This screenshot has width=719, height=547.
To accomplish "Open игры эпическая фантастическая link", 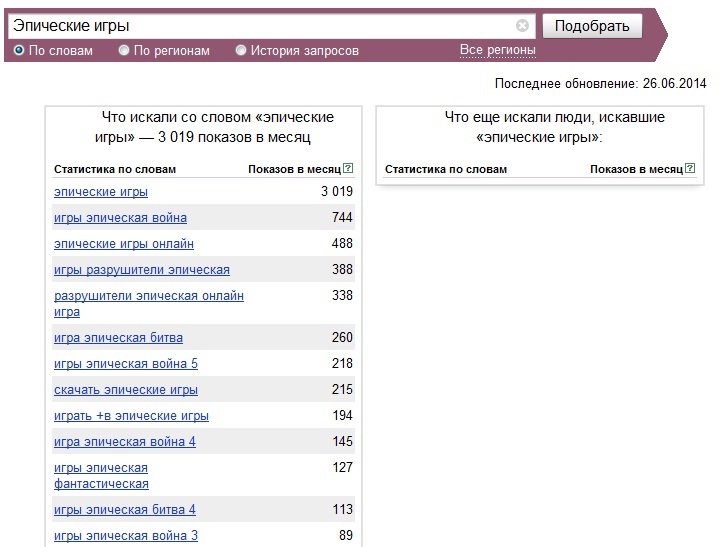I will click(x=101, y=476).
